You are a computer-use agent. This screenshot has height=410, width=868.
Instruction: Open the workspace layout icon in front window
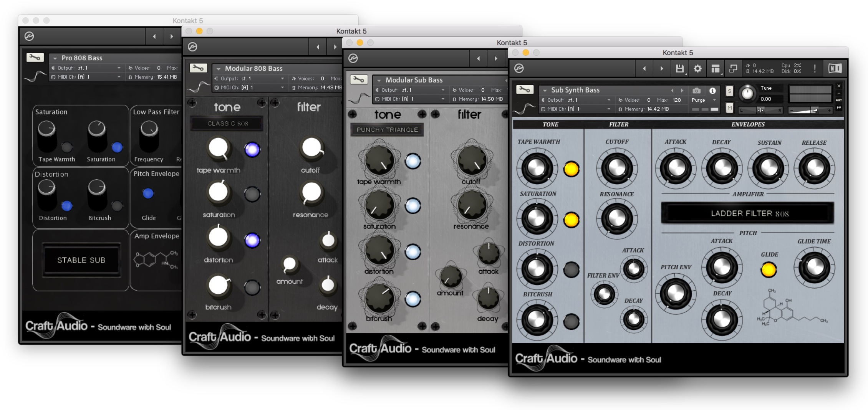(x=715, y=69)
